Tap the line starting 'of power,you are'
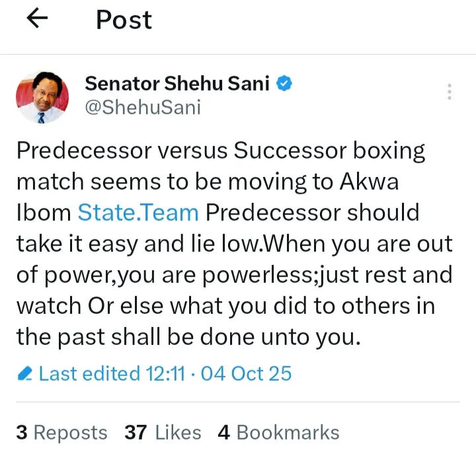 pos(234,274)
